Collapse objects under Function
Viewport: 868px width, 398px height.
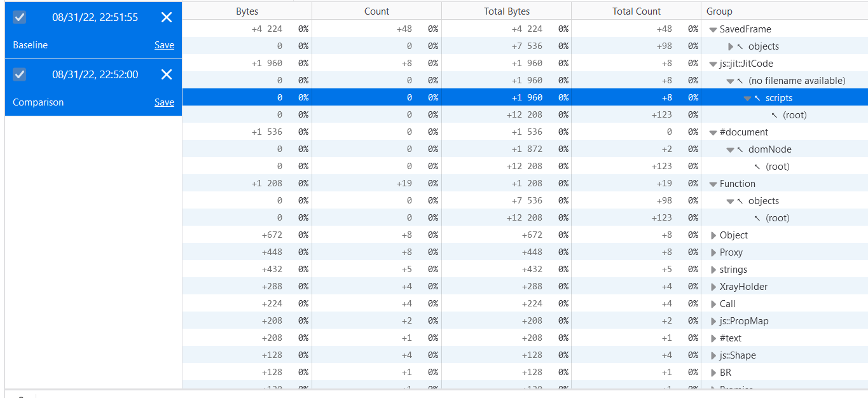point(731,201)
